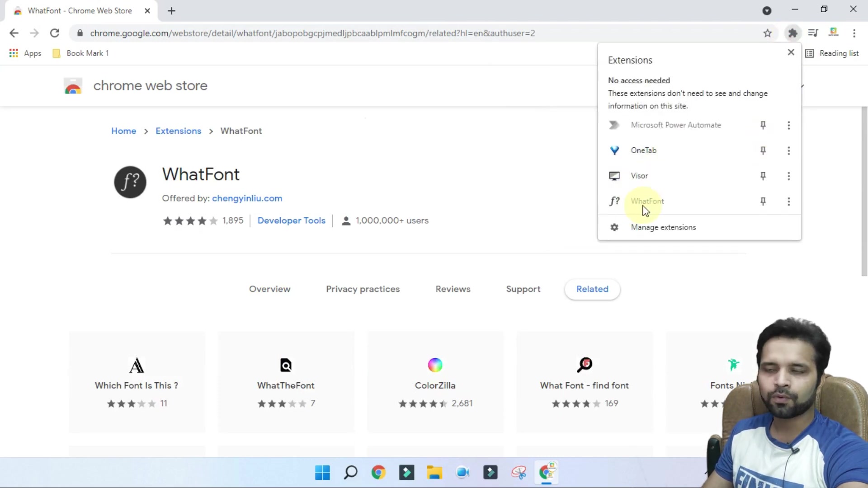The height and width of the screenshot is (488, 868).
Task: Open the Book Mark 1 folder
Action: (81, 53)
